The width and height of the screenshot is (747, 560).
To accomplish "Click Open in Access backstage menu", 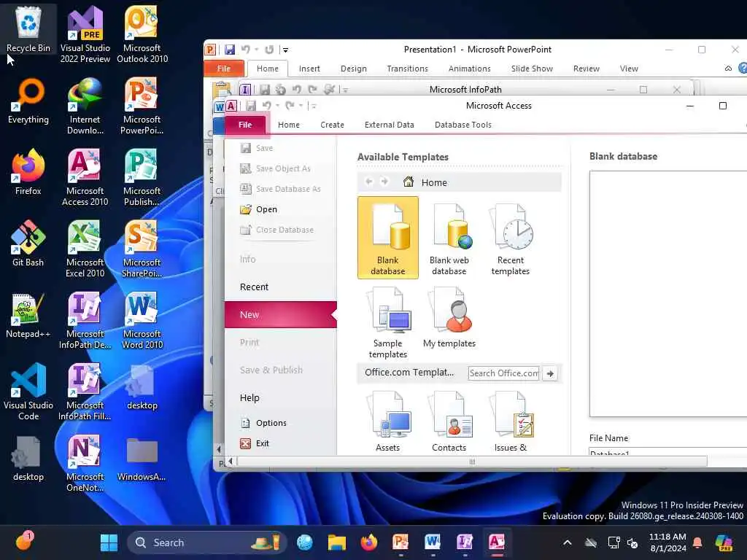I will [259, 209].
